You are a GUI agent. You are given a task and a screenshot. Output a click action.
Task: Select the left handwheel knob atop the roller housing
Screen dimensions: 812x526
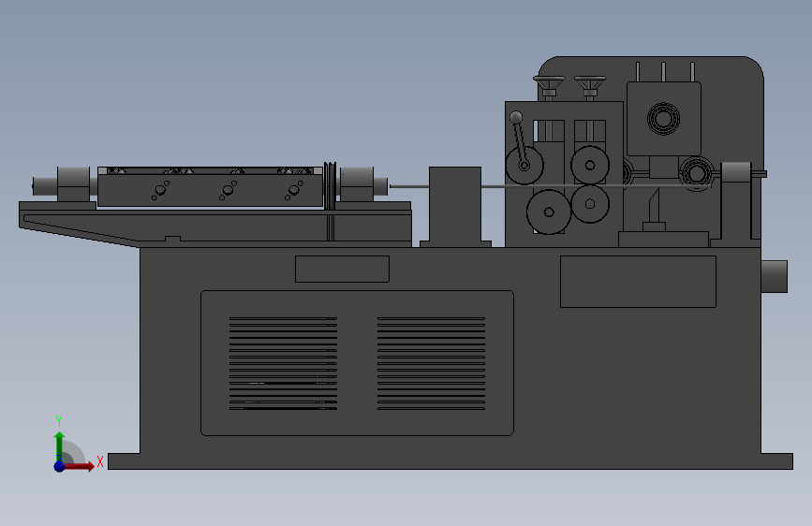click(549, 86)
